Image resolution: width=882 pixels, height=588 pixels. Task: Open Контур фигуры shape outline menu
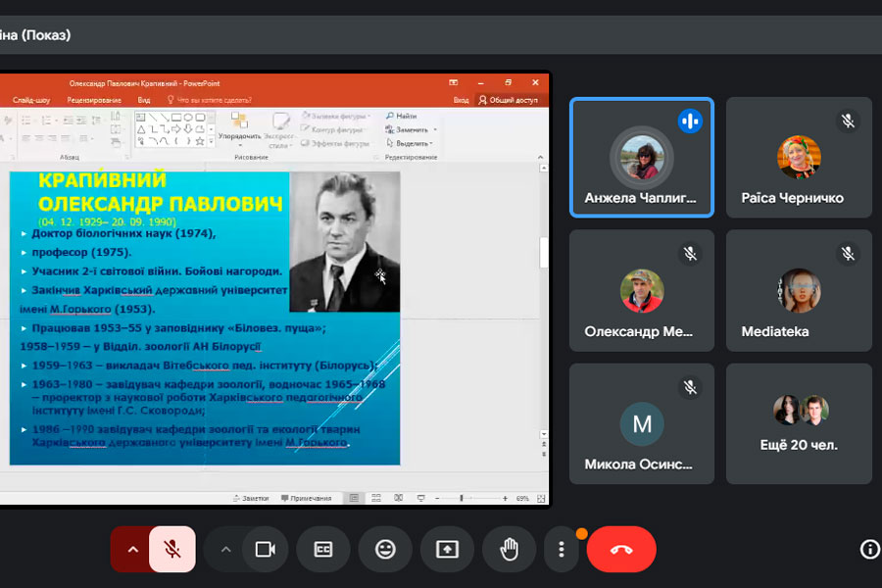333,130
